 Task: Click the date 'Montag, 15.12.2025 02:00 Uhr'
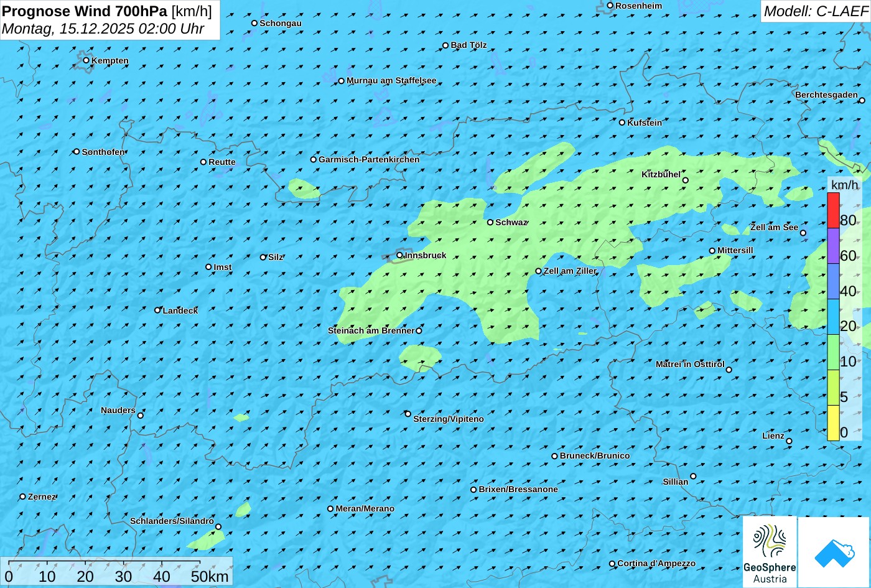point(103,29)
